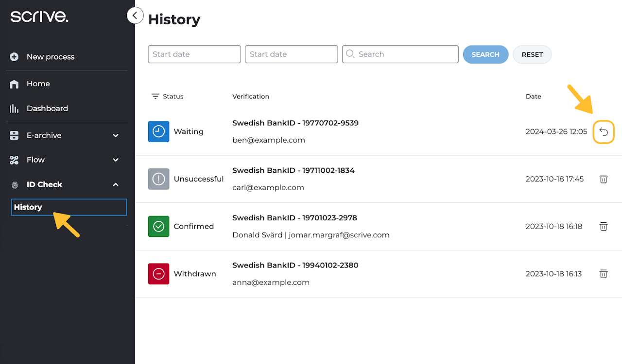Click the red Withdrawn status icon
The height and width of the screenshot is (364, 622).
point(158,274)
